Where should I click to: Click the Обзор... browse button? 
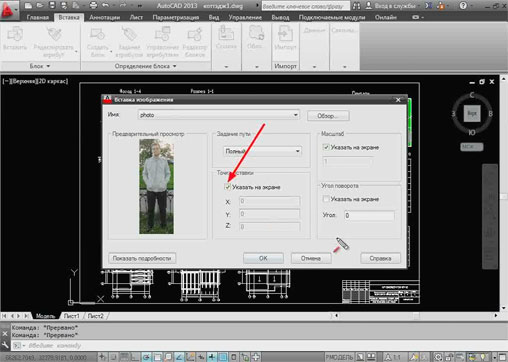click(x=328, y=116)
